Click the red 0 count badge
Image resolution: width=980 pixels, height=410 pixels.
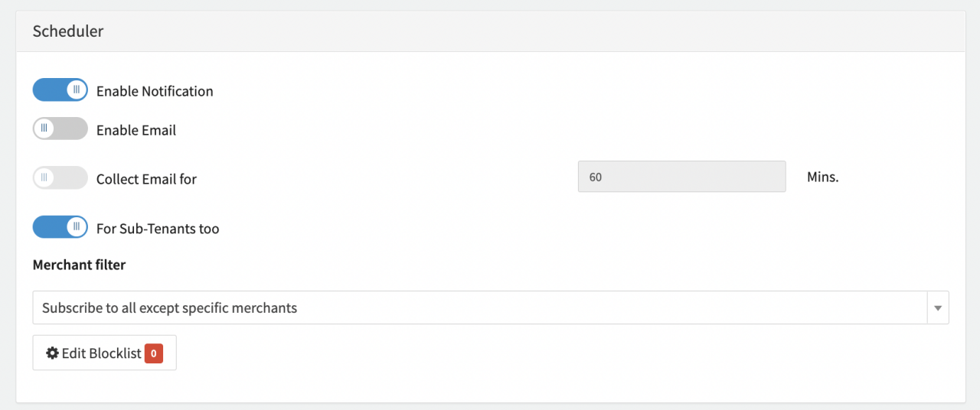click(x=154, y=353)
